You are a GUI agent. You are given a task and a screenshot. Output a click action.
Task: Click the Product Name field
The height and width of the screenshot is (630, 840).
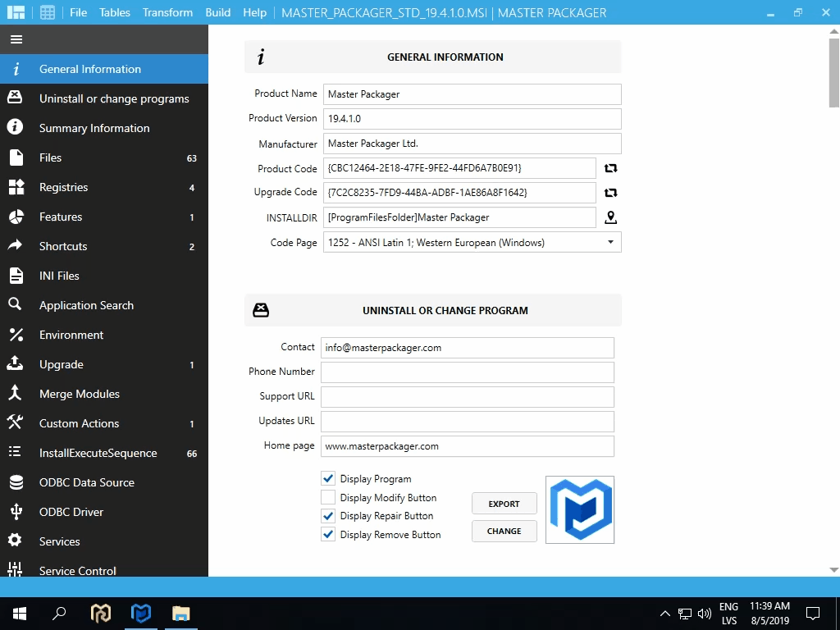pyautogui.click(x=472, y=94)
